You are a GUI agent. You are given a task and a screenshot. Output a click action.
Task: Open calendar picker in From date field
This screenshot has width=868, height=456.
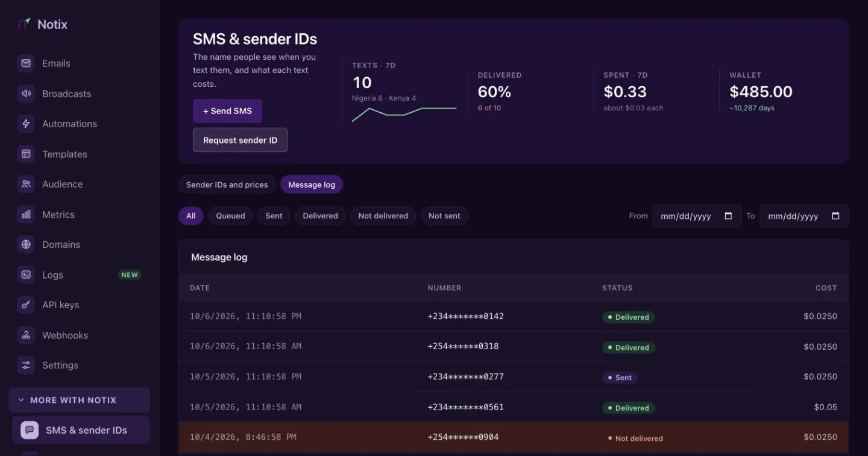(x=728, y=216)
